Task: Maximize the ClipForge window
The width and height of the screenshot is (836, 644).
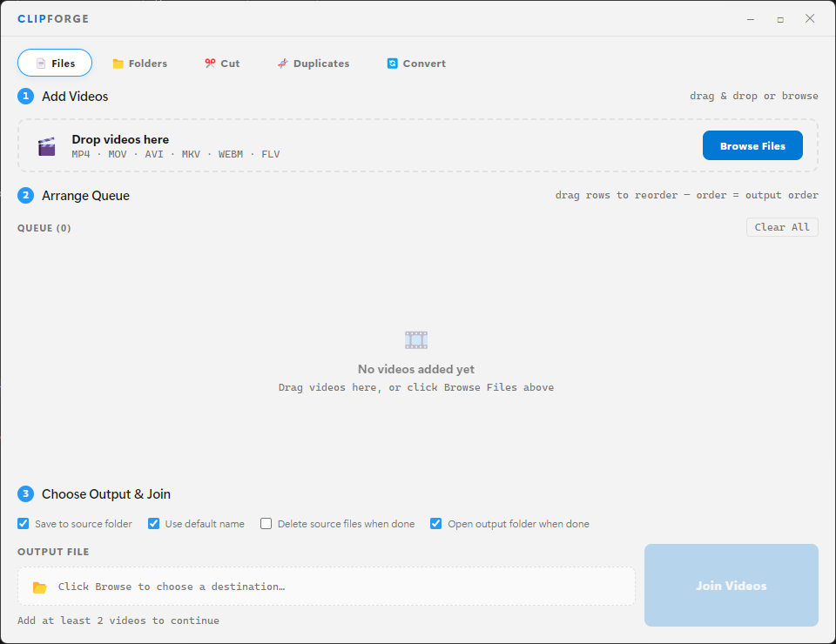Action: pyautogui.click(x=780, y=19)
